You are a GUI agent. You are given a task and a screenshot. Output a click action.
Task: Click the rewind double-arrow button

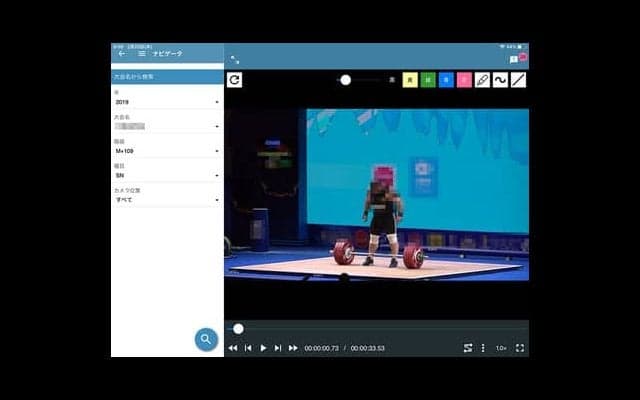click(233, 348)
